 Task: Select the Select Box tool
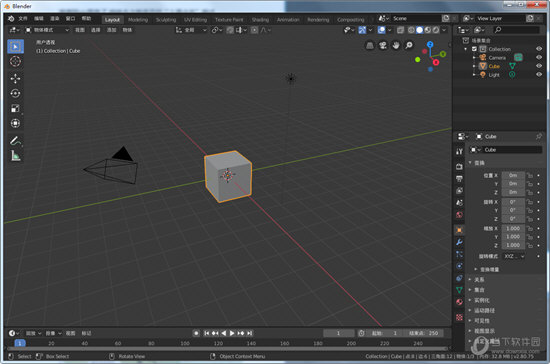[x=15, y=46]
